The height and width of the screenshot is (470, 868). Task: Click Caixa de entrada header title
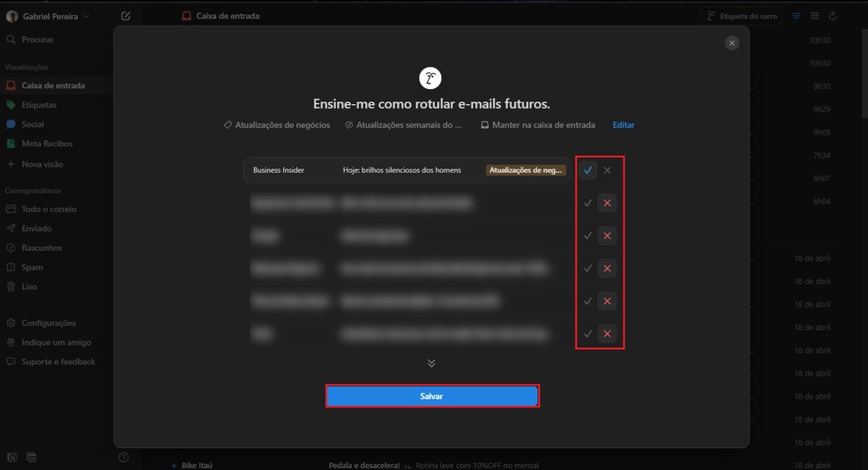(228, 16)
